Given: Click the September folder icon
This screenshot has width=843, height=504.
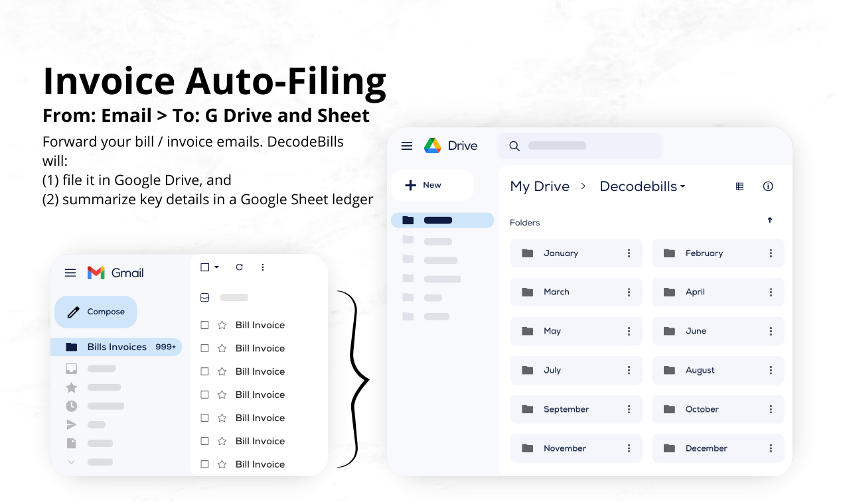Looking at the screenshot, I should [x=528, y=409].
